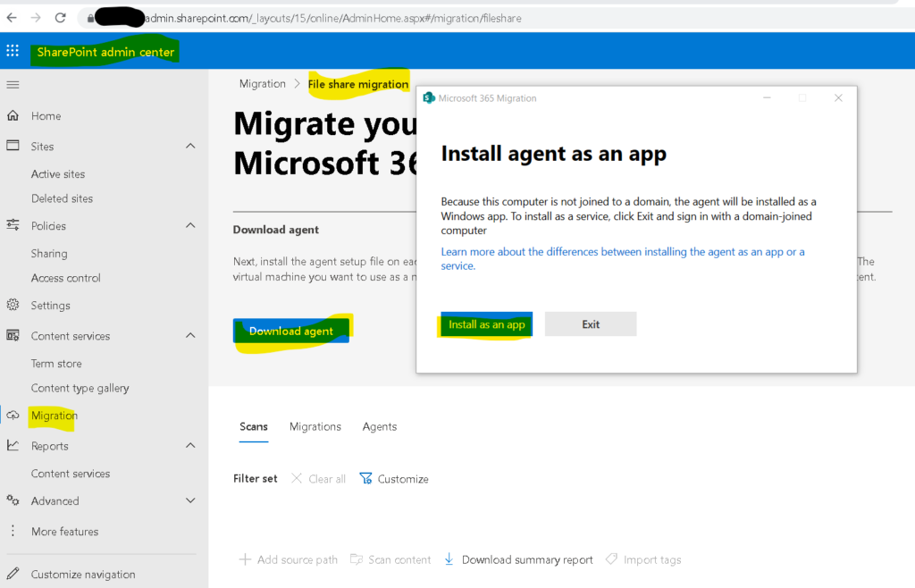This screenshot has width=915, height=588.
Task: Open the Learn more about differences link
Action: 623,258
